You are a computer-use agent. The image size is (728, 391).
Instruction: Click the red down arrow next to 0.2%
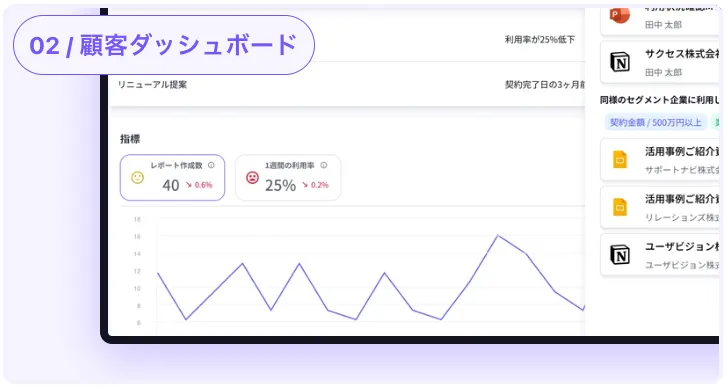(x=306, y=185)
